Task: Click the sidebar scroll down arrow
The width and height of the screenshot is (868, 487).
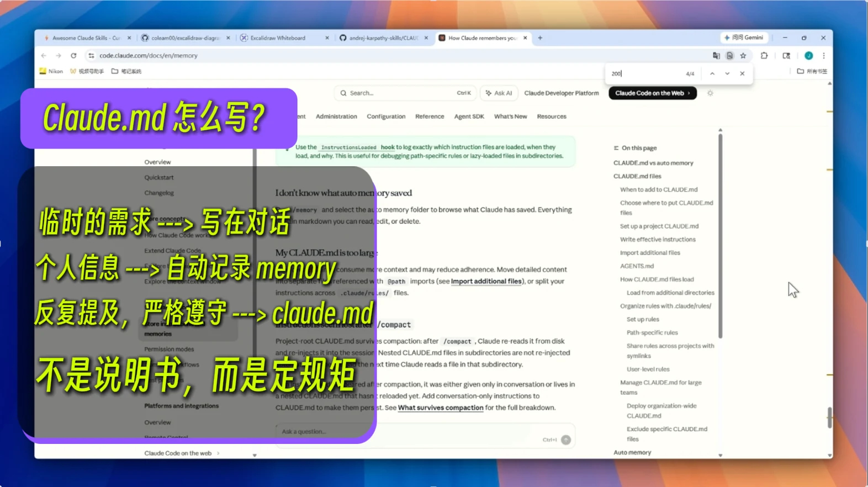Action: [x=255, y=456]
